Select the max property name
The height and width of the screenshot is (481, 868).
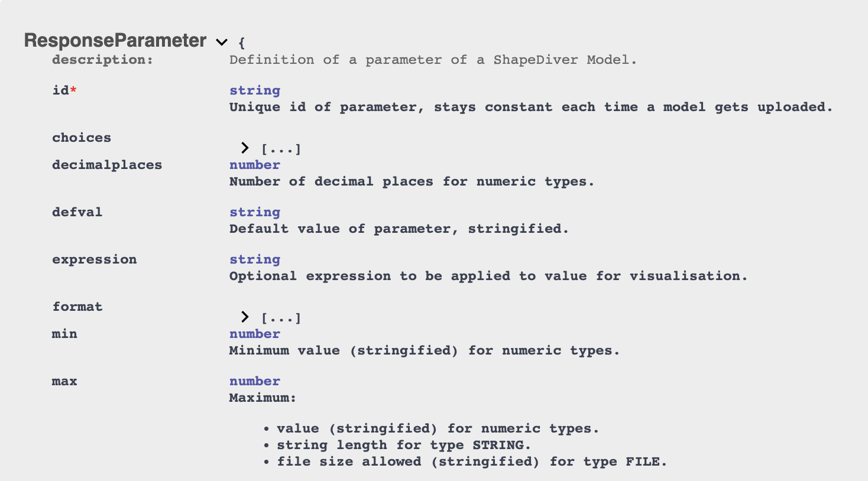coord(64,381)
